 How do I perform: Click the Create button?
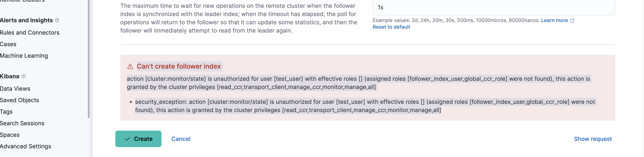pyautogui.click(x=138, y=139)
